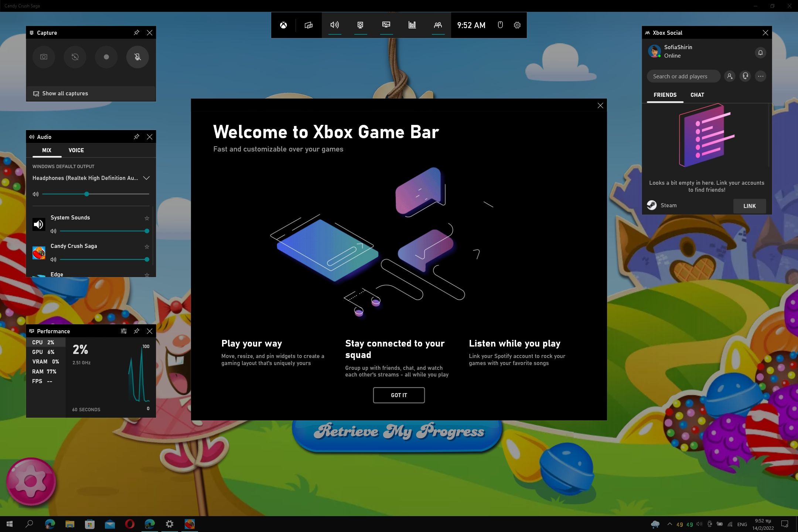Click the Search or add players field

683,76
